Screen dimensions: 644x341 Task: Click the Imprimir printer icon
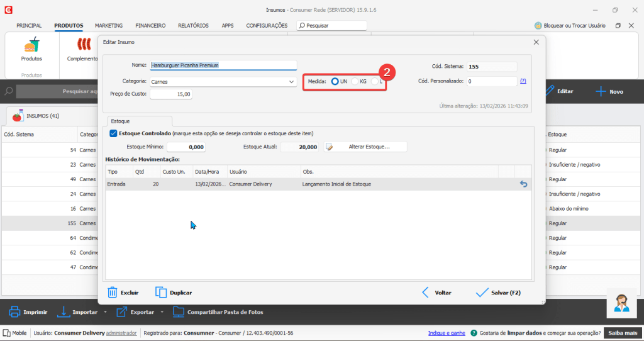click(14, 311)
